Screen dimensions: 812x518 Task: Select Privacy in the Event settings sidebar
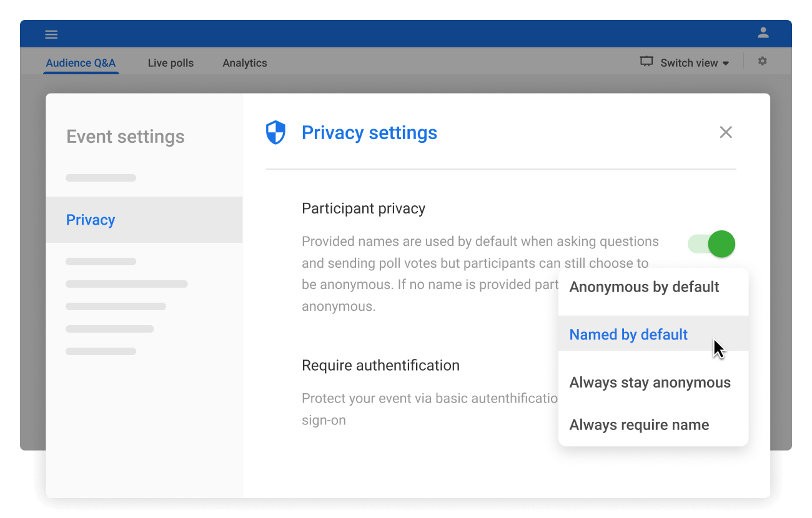[91, 220]
